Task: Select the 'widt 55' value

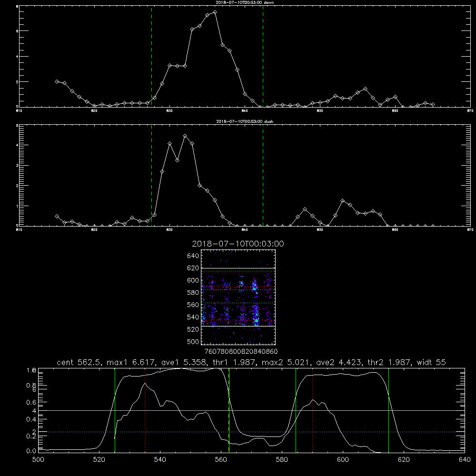Action: click(x=431, y=362)
